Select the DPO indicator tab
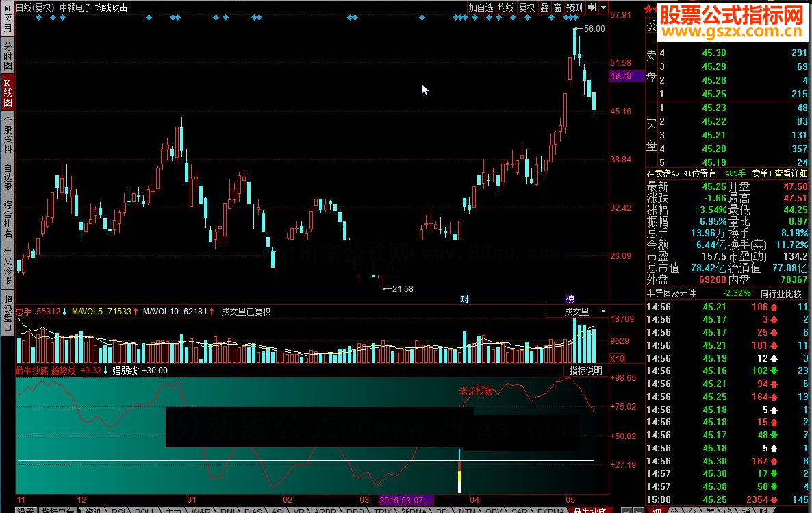 [x=355, y=510]
